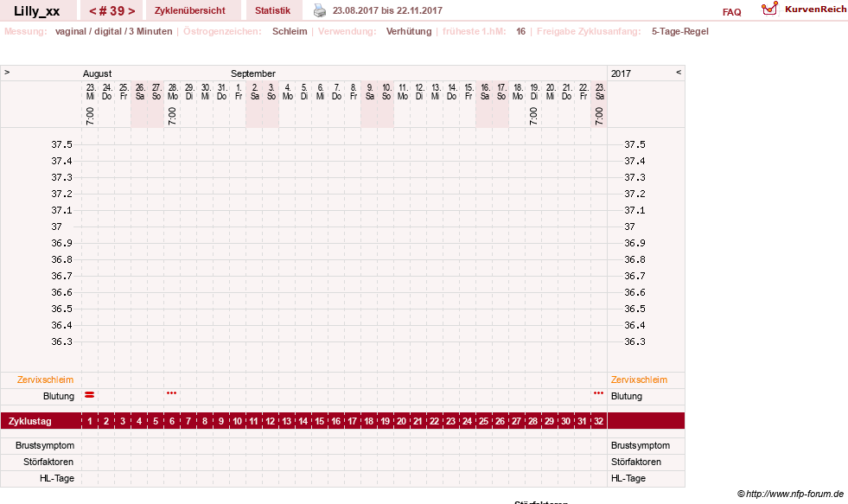
Task: Click the 7:00 time under 19. Di
Action: [533, 116]
